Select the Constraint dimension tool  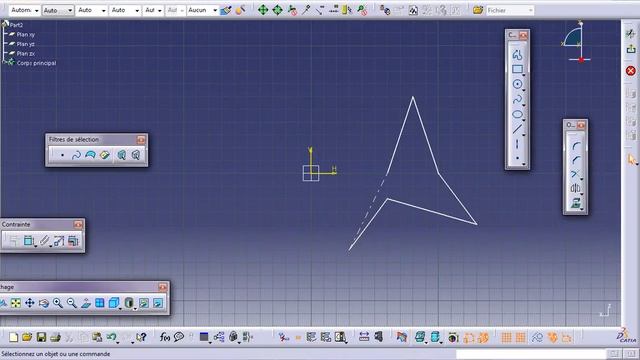click(x=29, y=241)
